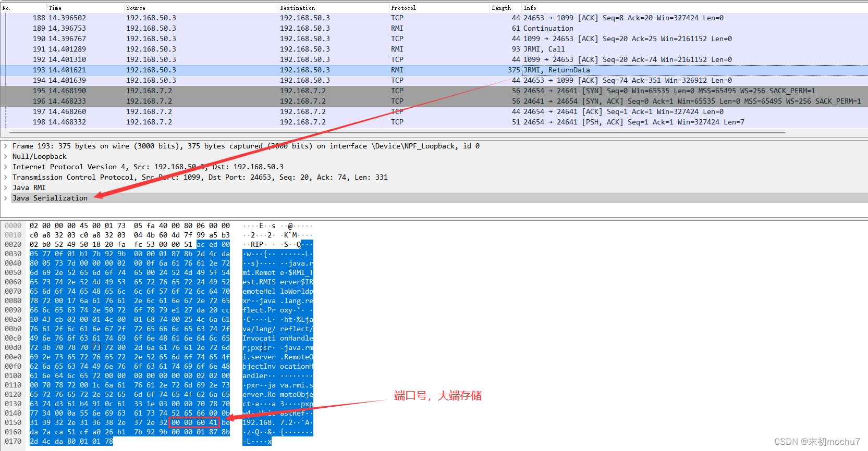Viewport: 868px width, 451px height.
Task: Click ASCII text 'Invocati onHandle'
Action: [278, 339]
